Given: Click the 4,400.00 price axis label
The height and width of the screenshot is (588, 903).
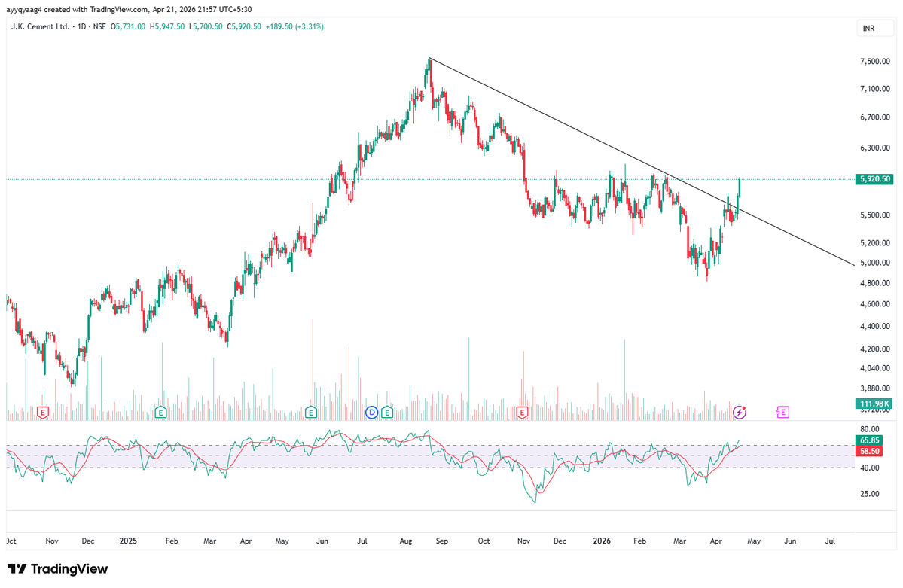Looking at the screenshot, I should (x=875, y=327).
